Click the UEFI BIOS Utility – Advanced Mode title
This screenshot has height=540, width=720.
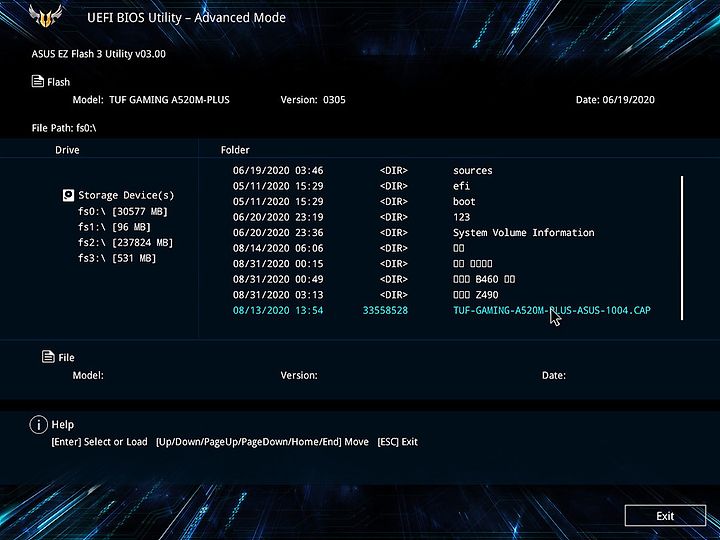click(186, 17)
